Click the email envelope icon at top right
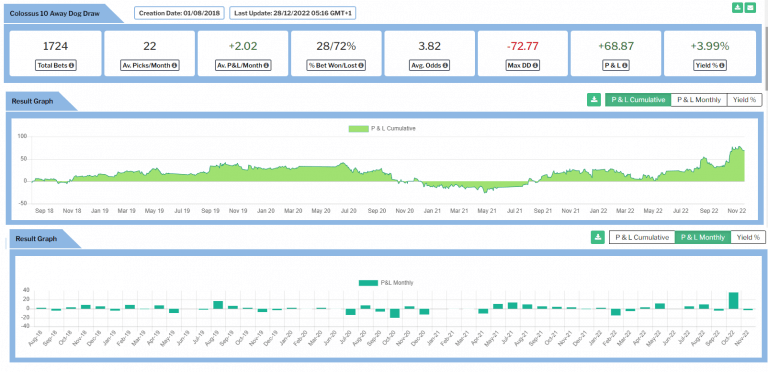The height and width of the screenshot is (372, 768). (x=749, y=8)
